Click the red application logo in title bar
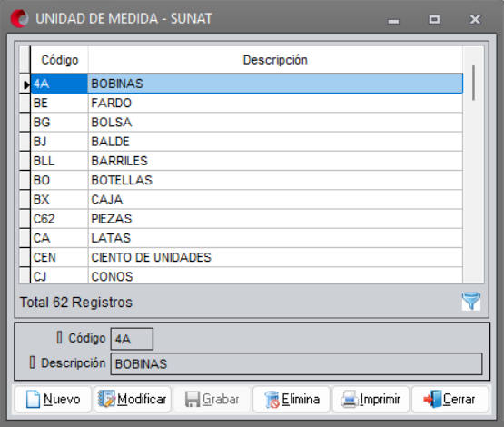 click(x=19, y=19)
